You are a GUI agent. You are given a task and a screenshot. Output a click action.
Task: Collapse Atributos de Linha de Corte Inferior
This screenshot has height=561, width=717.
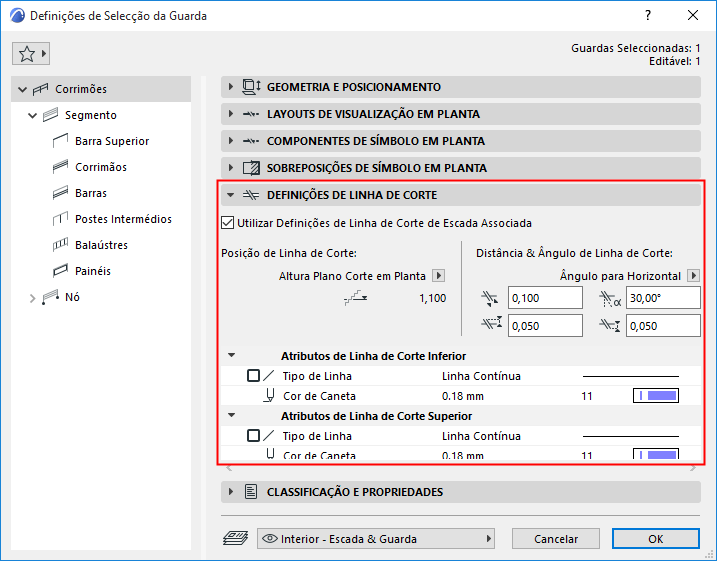pyautogui.click(x=232, y=355)
